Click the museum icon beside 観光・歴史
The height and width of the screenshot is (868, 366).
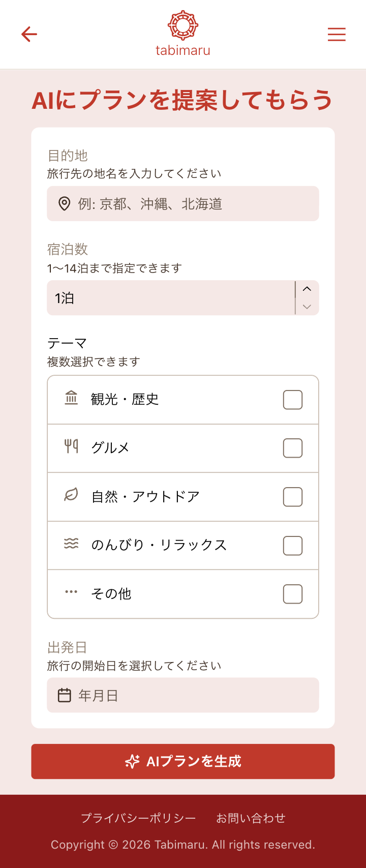point(71,398)
